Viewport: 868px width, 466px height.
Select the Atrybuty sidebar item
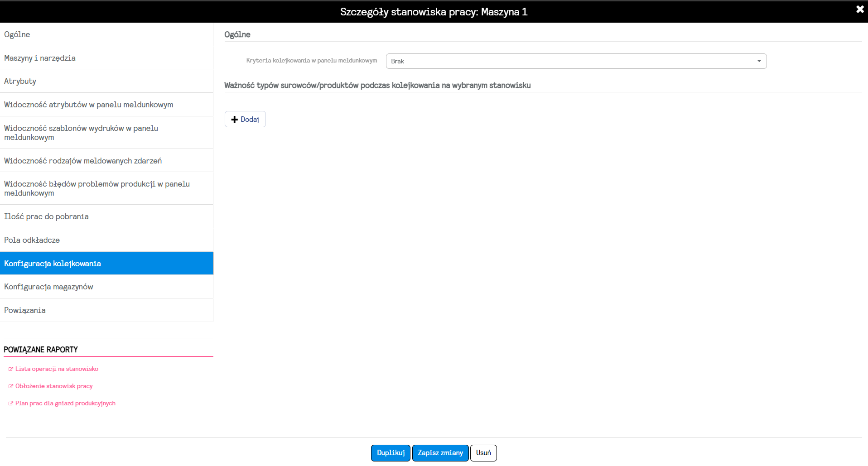[x=106, y=81]
